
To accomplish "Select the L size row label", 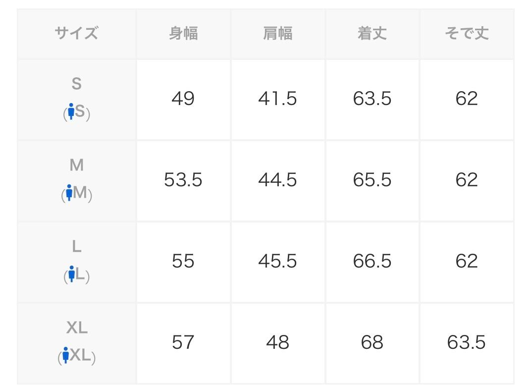I will pos(76,247).
